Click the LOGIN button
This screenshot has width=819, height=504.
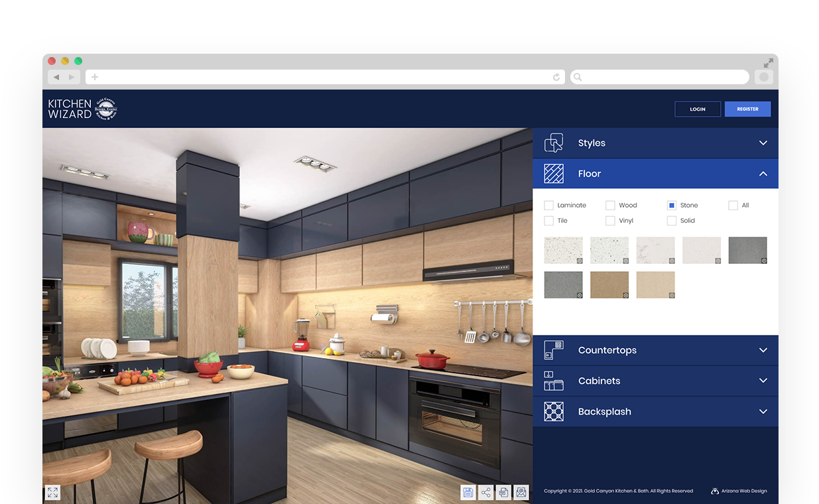[697, 109]
